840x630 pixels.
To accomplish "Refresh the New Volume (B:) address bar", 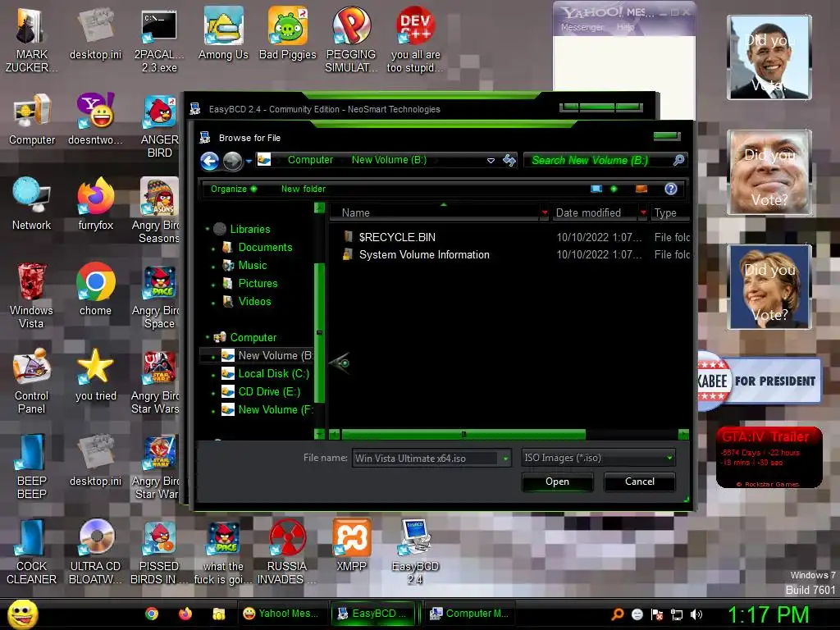I will pyautogui.click(x=509, y=160).
